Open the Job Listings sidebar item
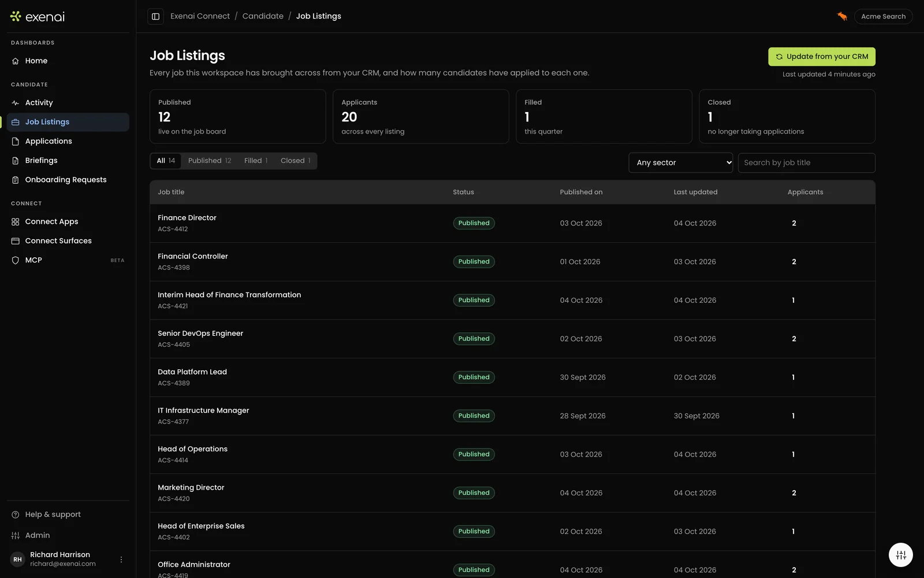The image size is (924, 578). [x=68, y=122]
